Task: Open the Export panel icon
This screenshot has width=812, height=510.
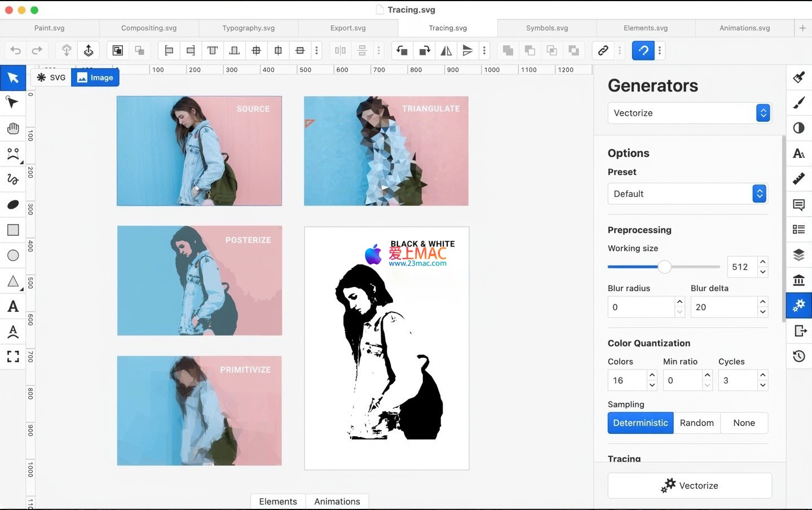Action: click(x=798, y=331)
